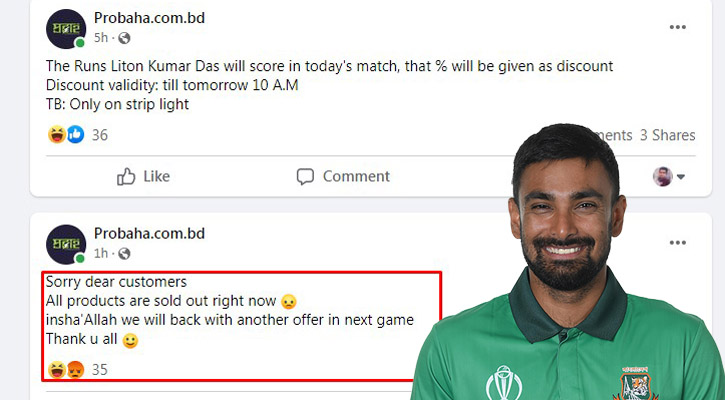Click the globe privacy icon beside 1h
The width and height of the screenshot is (725, 400).
pos(124,253)
